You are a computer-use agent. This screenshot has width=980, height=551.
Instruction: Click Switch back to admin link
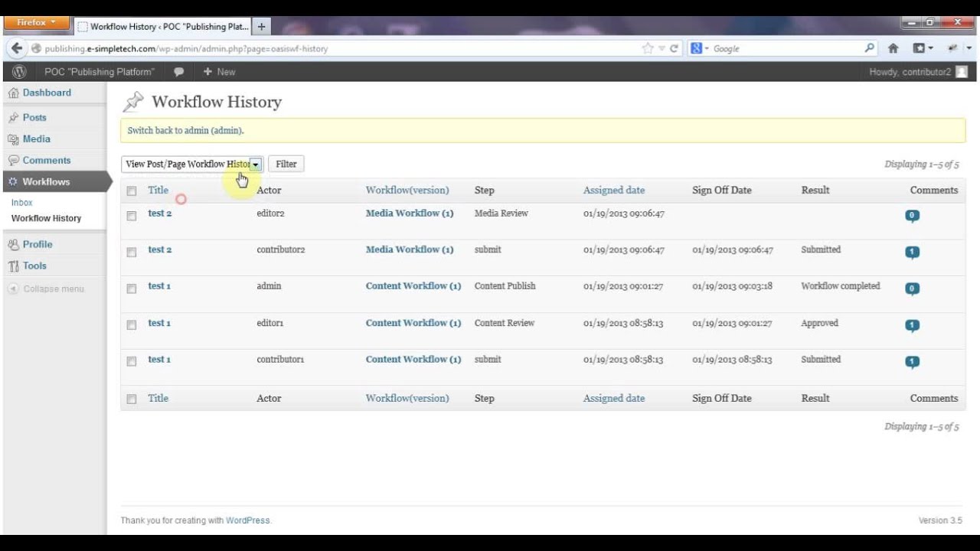(x=185, y=131)
